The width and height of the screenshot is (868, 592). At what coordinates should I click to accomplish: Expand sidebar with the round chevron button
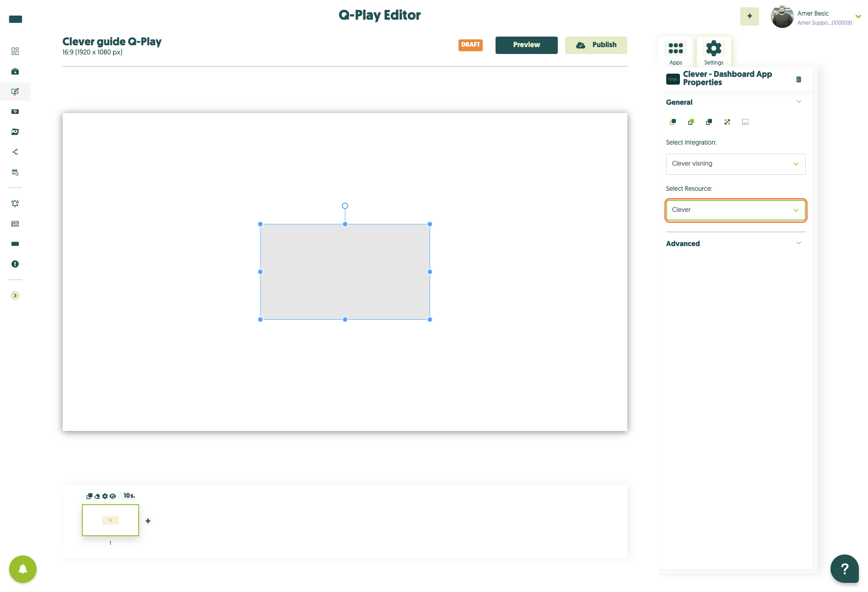15,296
